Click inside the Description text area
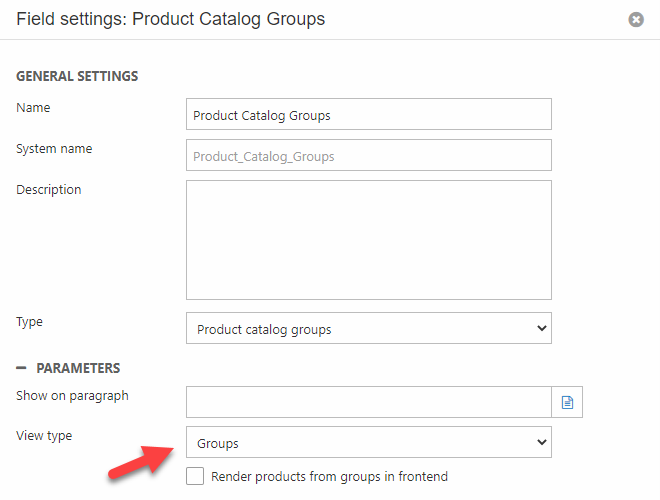The height and width of the screenshot is (500, 660). (x=368, y=240)
